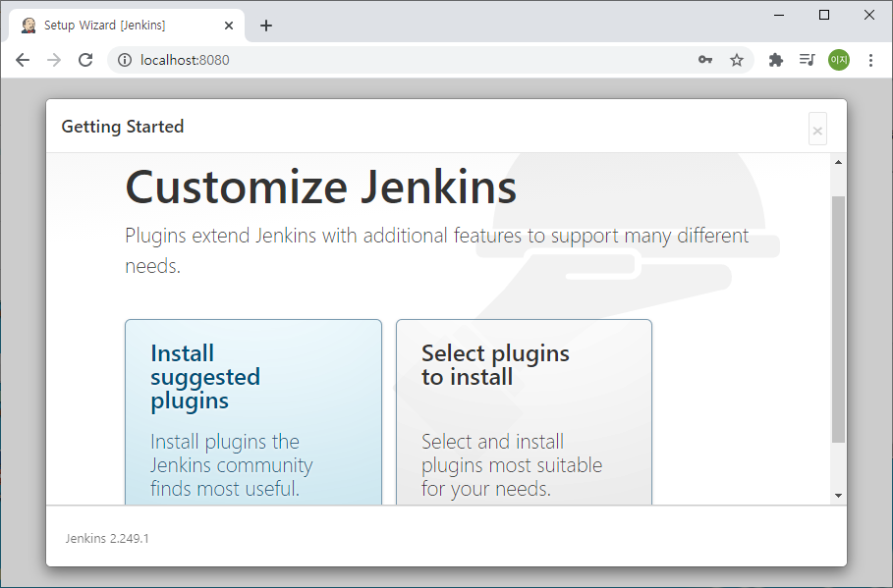View site information icon in address bar
This screenshot has height=588, width=893.
(x=125, y=60)
